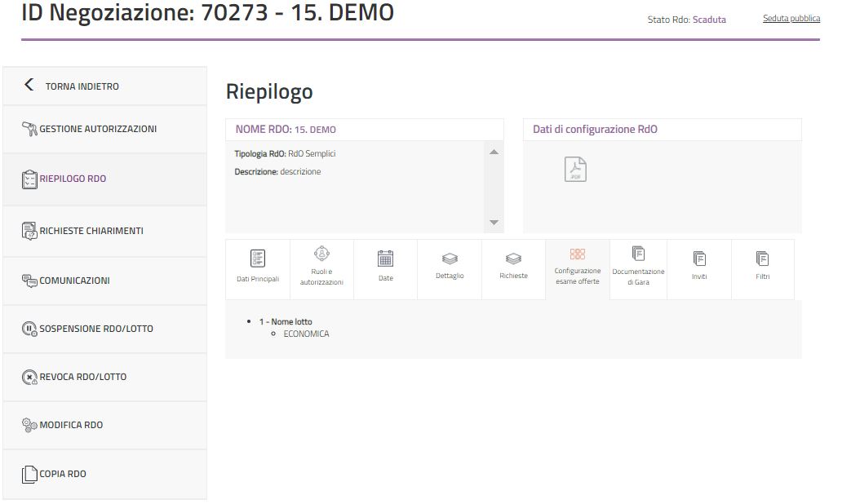
Task: Open Richieste Chiarimenti menu item
Action: (91, 231)
